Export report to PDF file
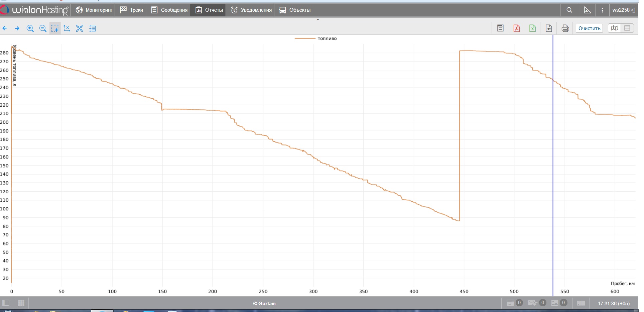The width and height of the screenshot is (644, 312). coord(517,28)
